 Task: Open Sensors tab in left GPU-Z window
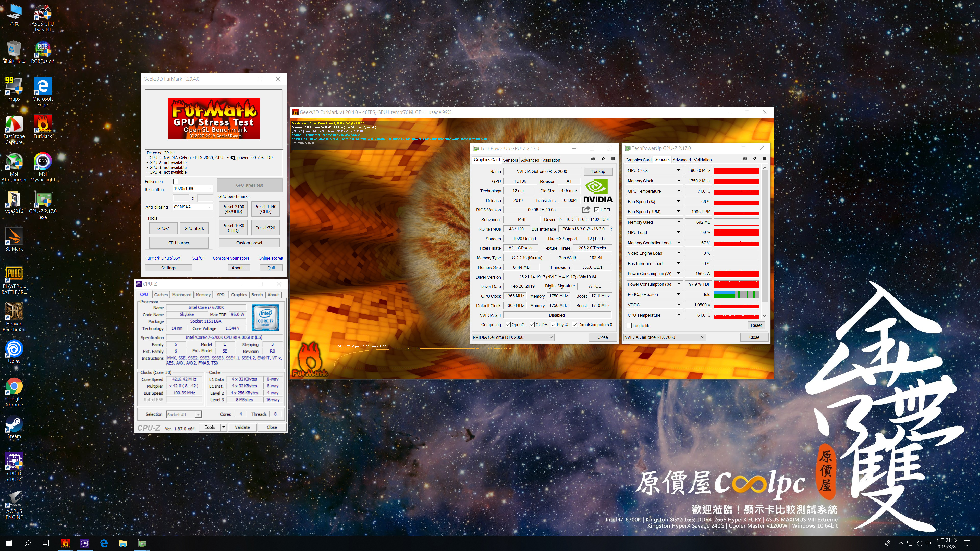pyautogui.click(x=510, y=160)
